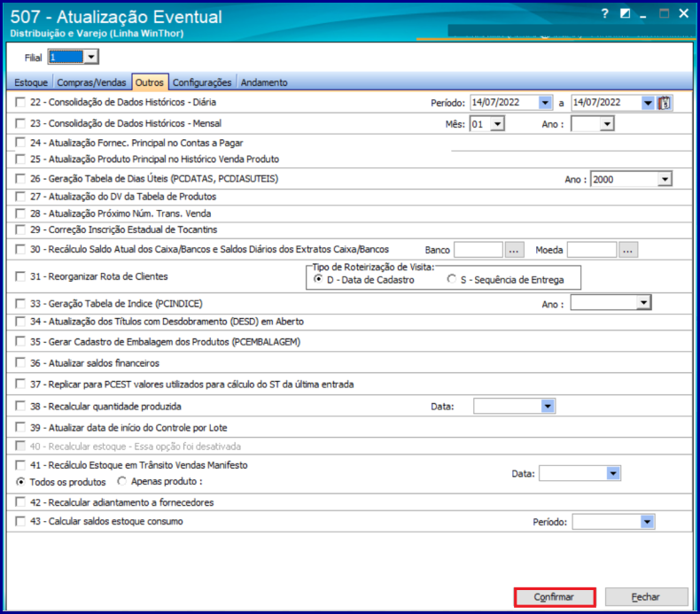
Task: Open the calendar icon beside Período dates
Action: (x=665, y=103)
